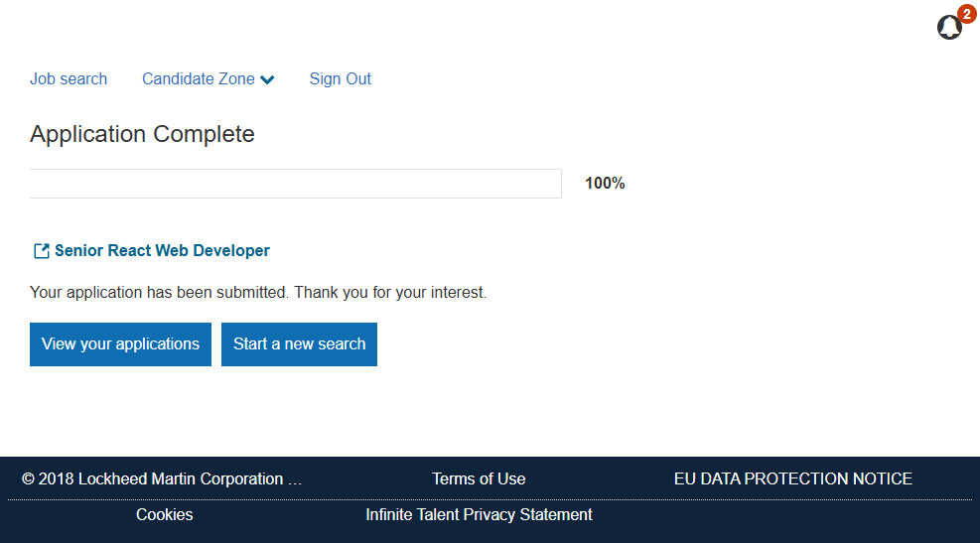Expand the Candidate Zone chevron arrow
The width and height of the screenshot is (980, 543).
click(x=267, y=80)
